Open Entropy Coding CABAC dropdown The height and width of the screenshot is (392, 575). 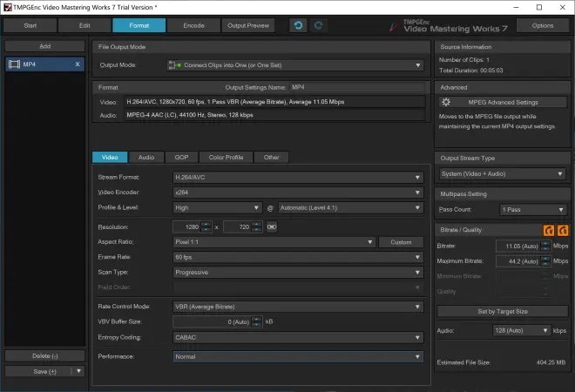click(x=298, y=337)
